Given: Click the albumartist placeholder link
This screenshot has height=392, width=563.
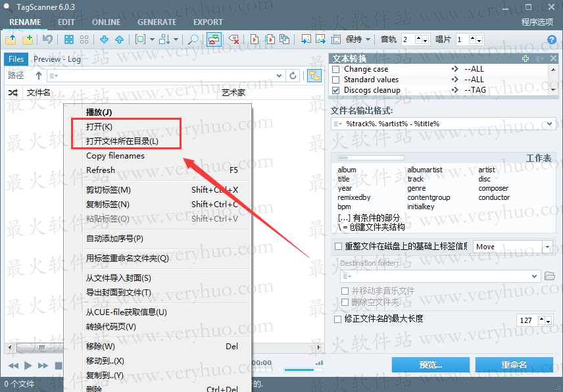Looking at the screenshot, I should click(425, 170).
